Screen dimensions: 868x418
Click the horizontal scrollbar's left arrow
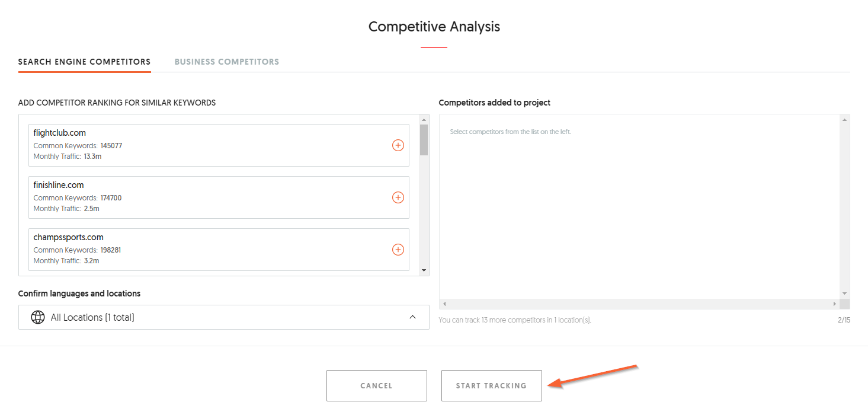pyautogui.click(x=444, y=304)
